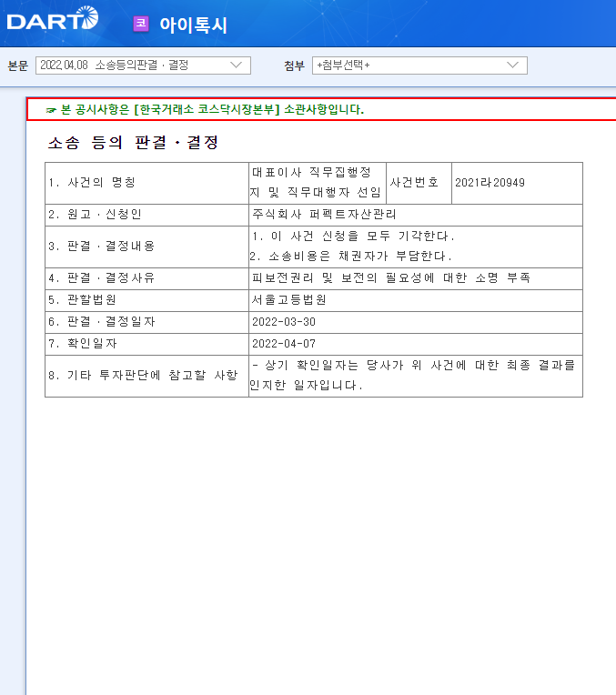
Task: Click the green pointing hand notice icon
Action: [51, 110]
